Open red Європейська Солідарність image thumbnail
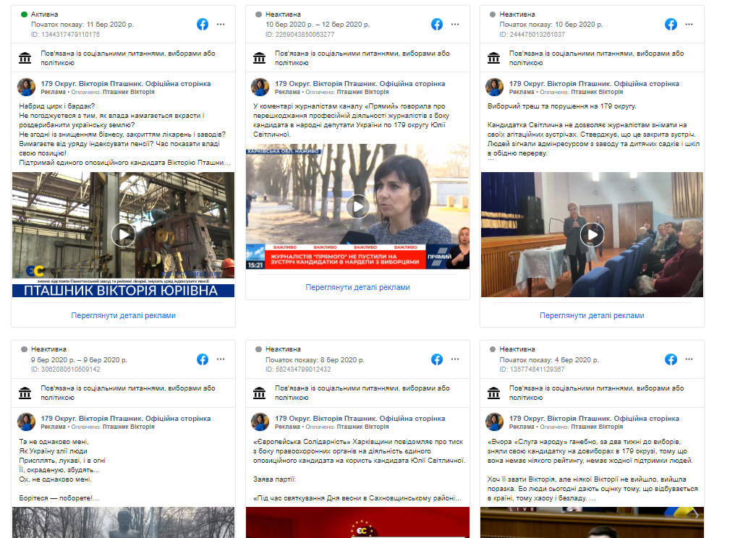Image resolution: width=756 pixels, height=538 pixels. (357, 522)
